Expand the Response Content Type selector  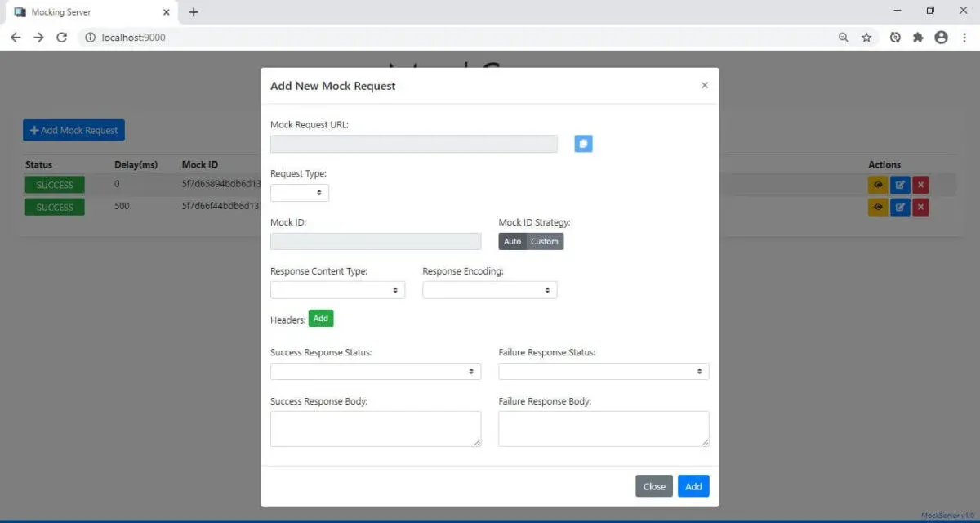tap(337, 289)
